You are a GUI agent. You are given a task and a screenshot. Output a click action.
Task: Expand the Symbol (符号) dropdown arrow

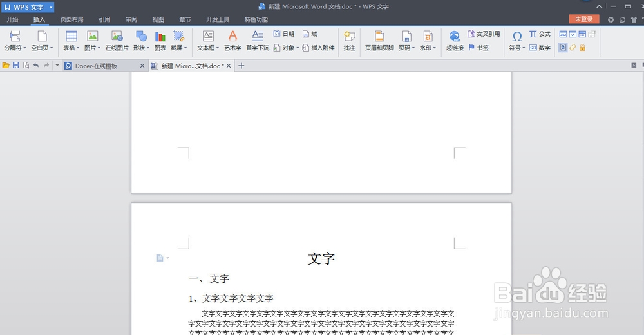click(524, 48)
